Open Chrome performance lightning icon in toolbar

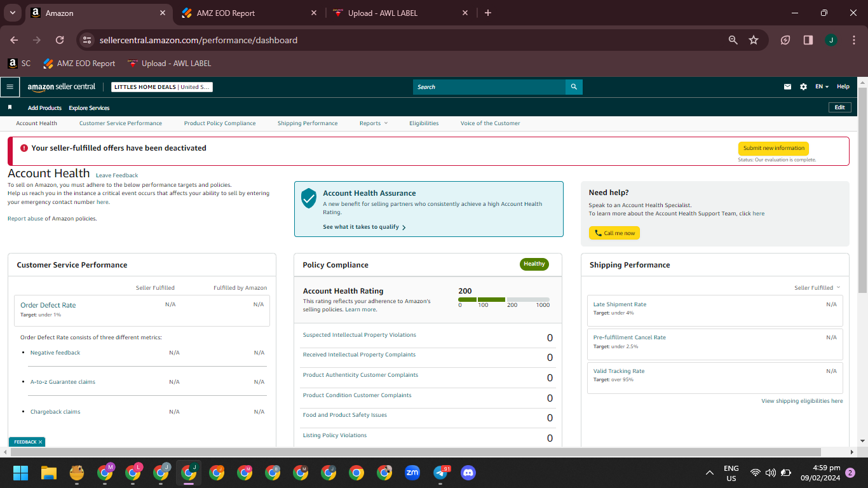pos(785,40)
